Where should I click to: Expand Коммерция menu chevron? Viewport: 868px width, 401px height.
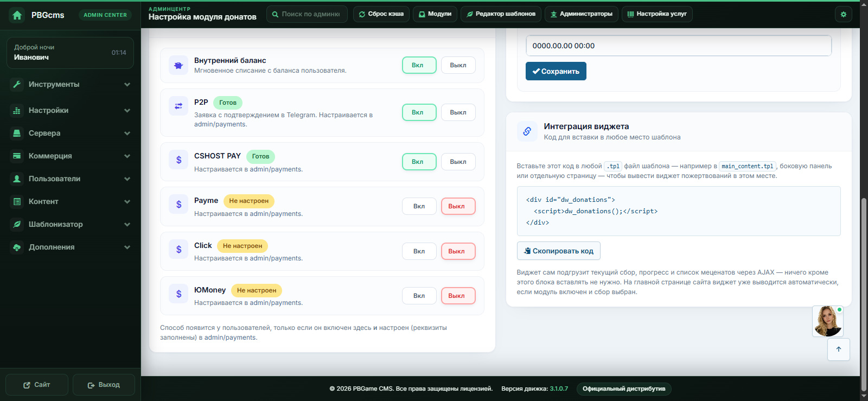point(127,156)
